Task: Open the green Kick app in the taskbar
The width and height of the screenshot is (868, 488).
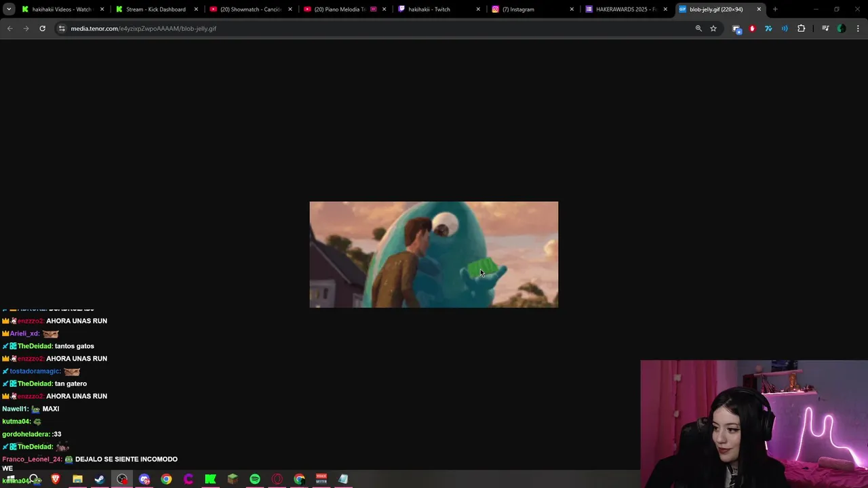Action: (x=211, y=479)
